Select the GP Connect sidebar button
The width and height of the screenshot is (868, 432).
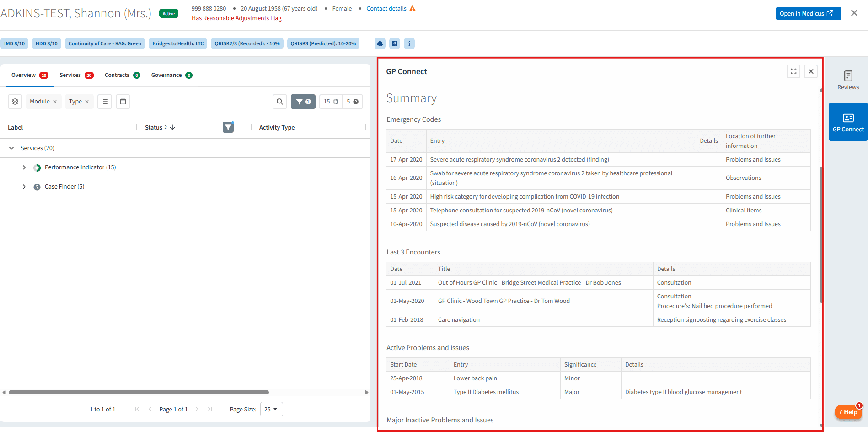click(848, 122)
